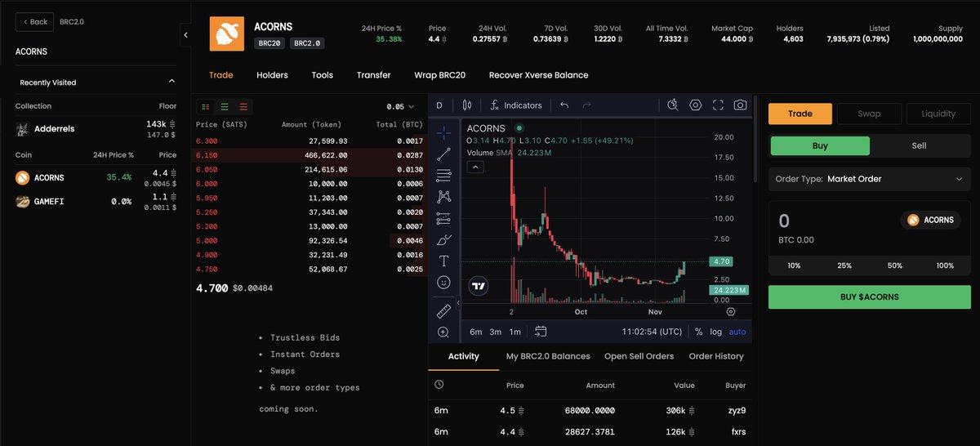Open the Fibonacci retracement tool
Image resolution: width=980 pixels, height=446 pixels.
tap(443, 176)
